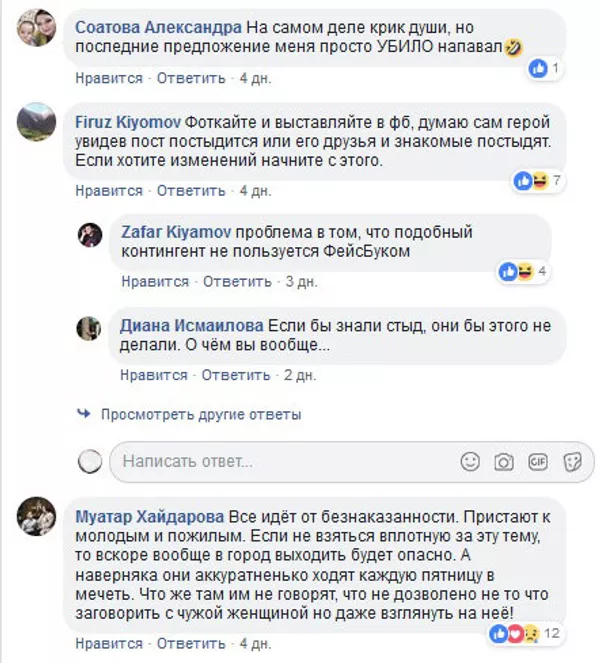The height and width of the screenshot is (663, 600).
Task: Attach a photo using the camera icon
Action: (504, 462)
